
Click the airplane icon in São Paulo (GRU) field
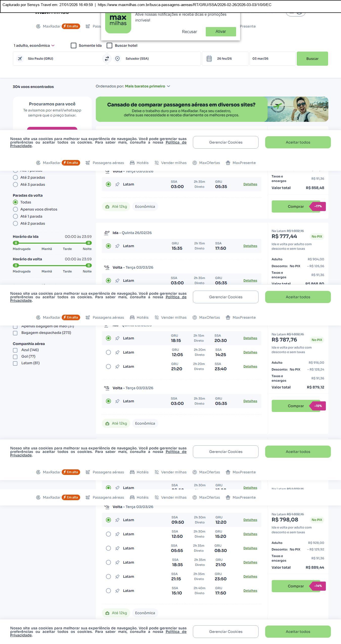coord(20,59)
